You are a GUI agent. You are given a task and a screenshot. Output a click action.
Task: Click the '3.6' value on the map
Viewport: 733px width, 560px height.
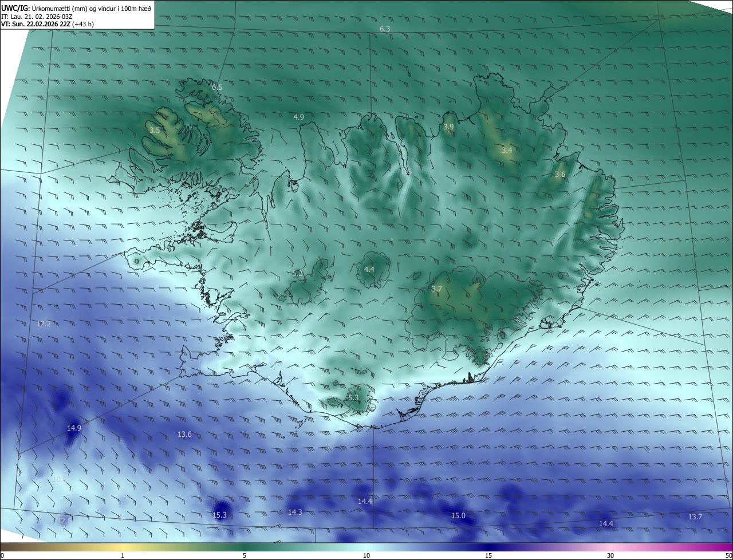pos(560,174)
